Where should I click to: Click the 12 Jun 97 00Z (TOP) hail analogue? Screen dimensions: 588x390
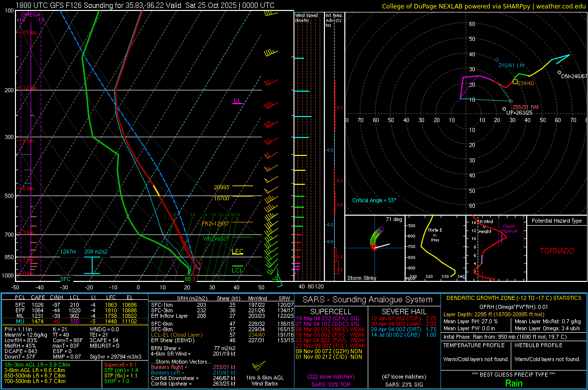(404, 318)
